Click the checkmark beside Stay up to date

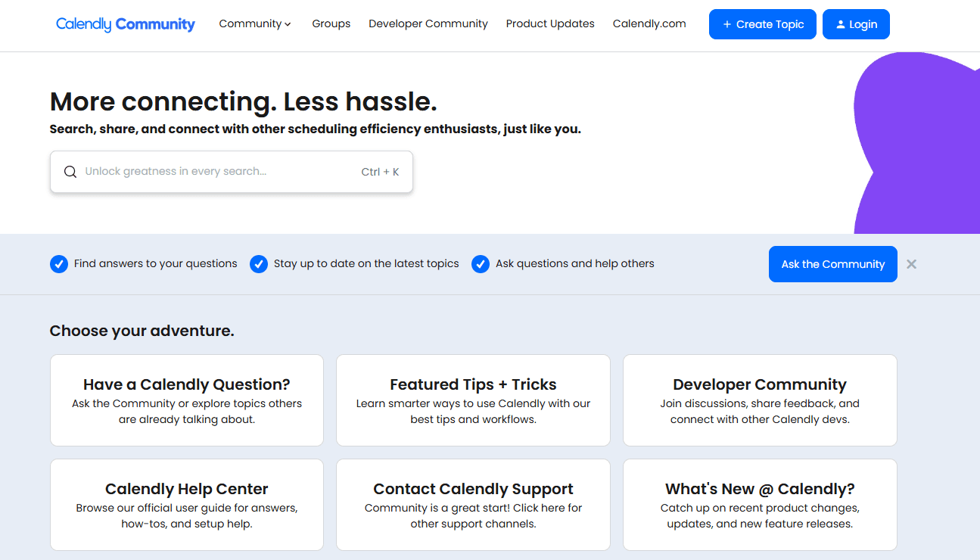click(259, 264)
